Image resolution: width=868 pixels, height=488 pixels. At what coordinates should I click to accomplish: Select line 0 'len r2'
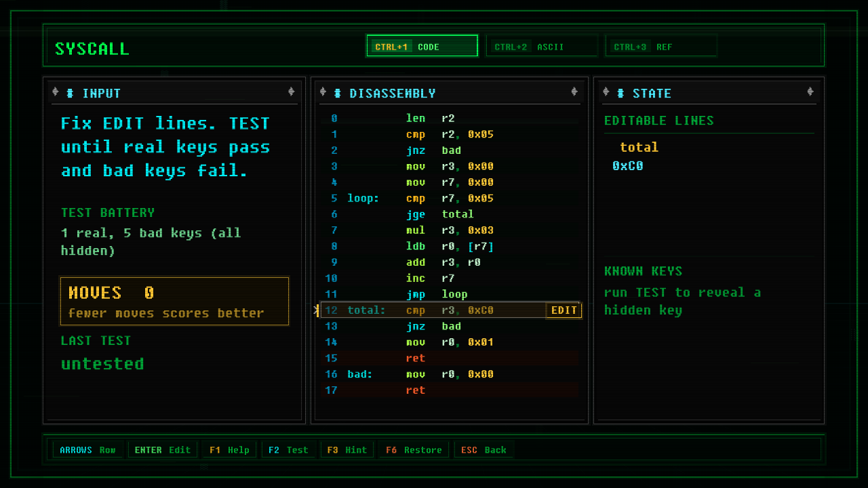tap(450, 119)
